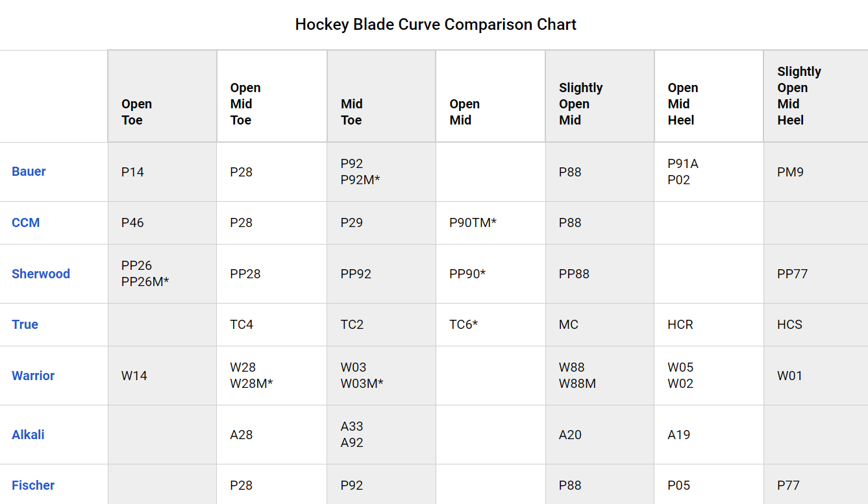Click the Open Mid Toe column header

tap(245, 104)
